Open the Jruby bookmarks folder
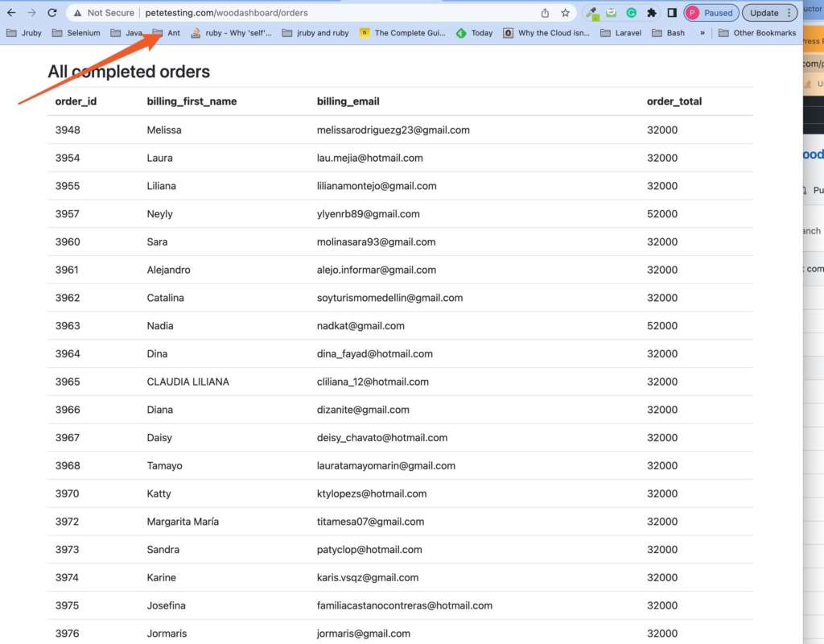824x644 pixels. click(x=24, y=33)
